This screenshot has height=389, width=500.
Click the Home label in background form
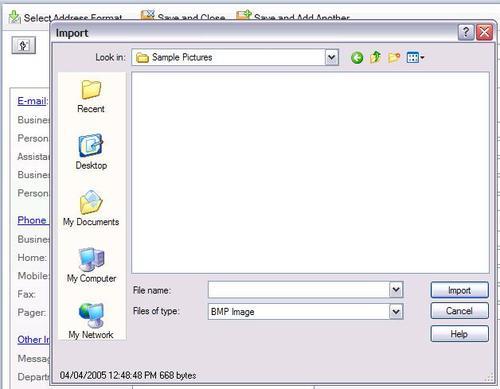32,257
